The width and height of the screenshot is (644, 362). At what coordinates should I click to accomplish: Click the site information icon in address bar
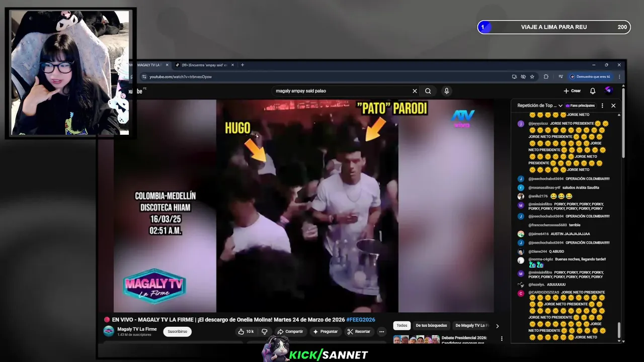[144, 77]
